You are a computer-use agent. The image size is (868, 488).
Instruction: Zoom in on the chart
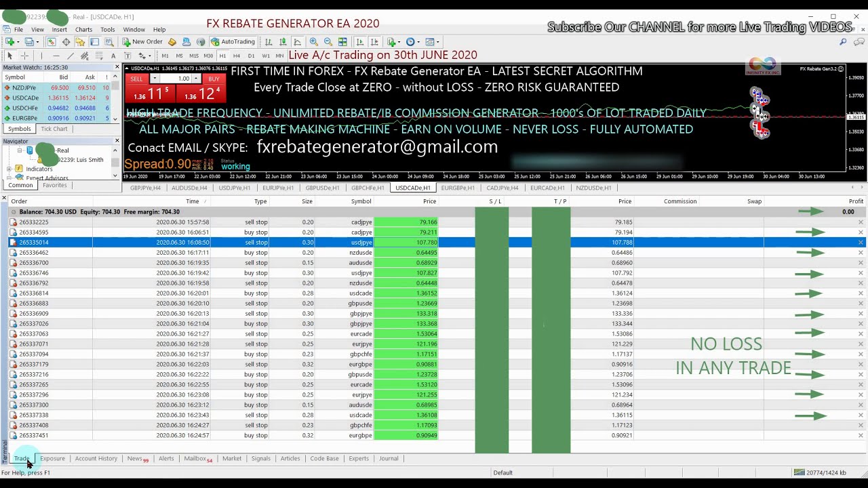(313, 41)
